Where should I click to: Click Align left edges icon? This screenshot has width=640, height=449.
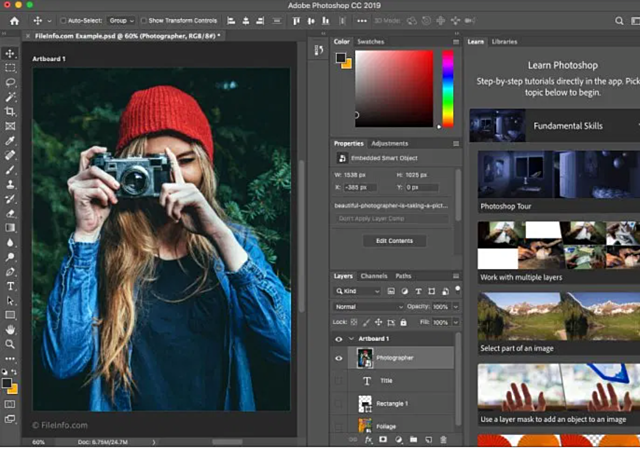pos(231,21)
